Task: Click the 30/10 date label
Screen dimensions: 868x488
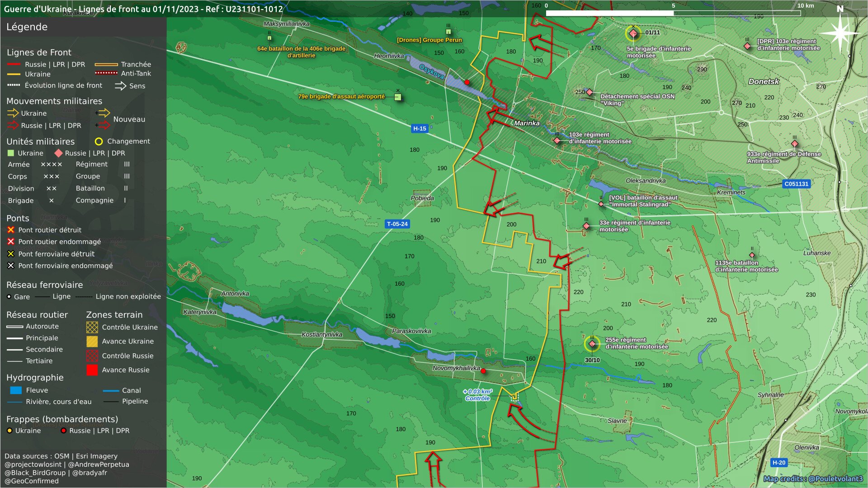Action: click(592, 360)
